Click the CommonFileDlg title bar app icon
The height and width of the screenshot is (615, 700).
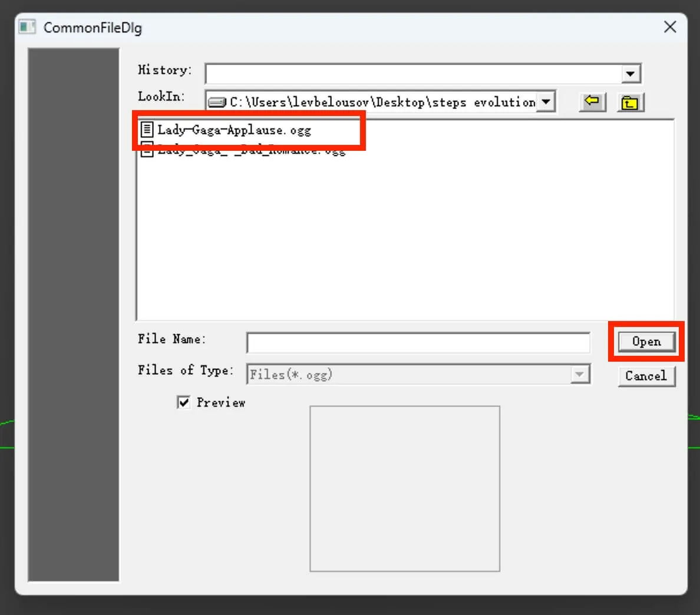tap(27, 27)
